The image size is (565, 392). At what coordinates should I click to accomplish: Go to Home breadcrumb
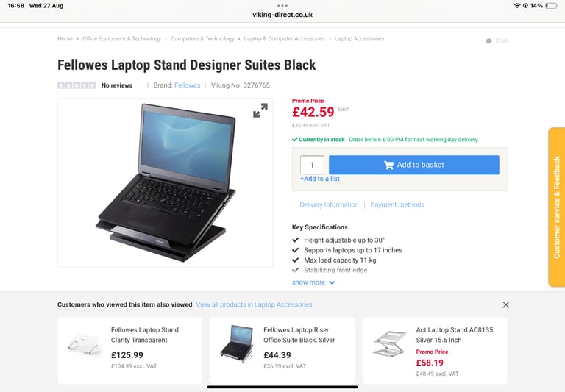point(65,39)
